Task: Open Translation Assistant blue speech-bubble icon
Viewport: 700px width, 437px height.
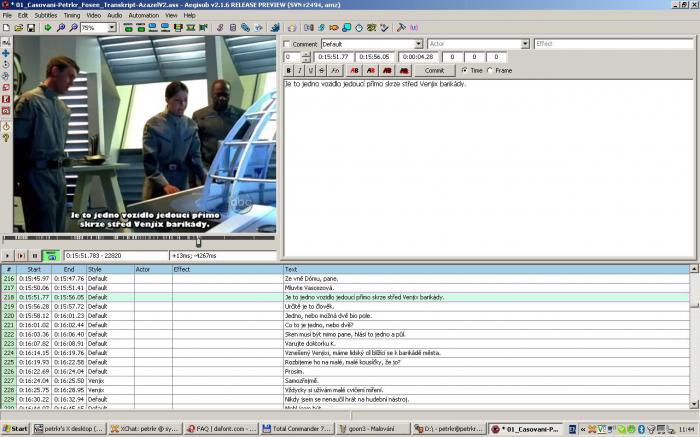Action: click(346, 28)
